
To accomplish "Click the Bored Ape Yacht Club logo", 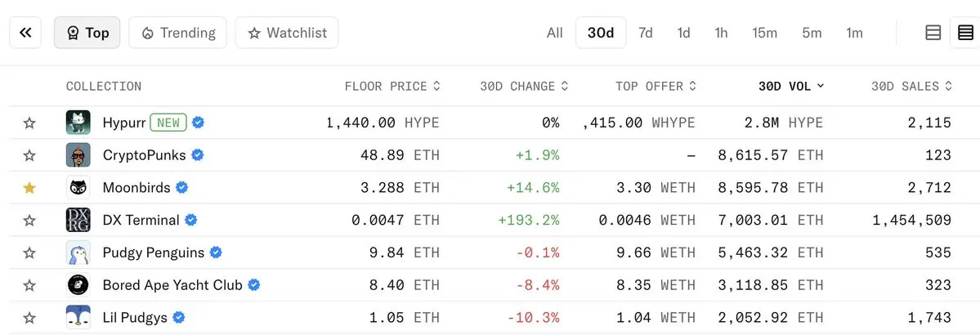I will 78,285.
